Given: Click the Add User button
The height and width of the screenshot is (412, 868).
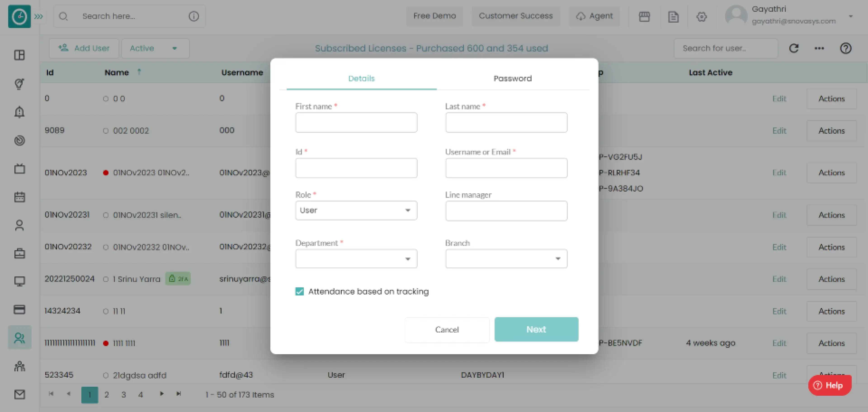Looking at the screenshot, I should click(x=84, y=49).
